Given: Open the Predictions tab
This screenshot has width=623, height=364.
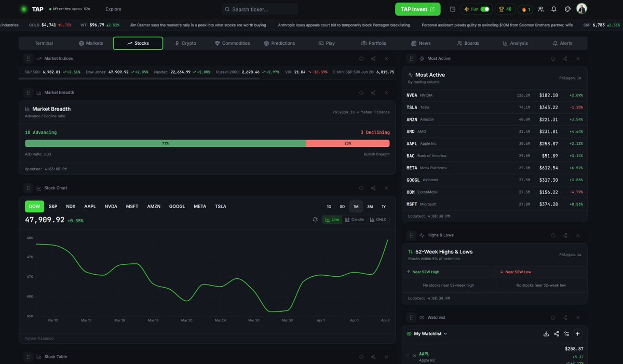Looking at the screenshot, I should pyautogui.click(x=279, y=43).
